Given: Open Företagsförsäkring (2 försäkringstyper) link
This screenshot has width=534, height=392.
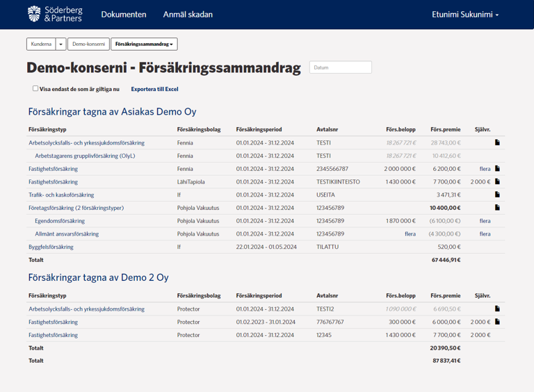Looking at the screenshot, I should point(76,208).
